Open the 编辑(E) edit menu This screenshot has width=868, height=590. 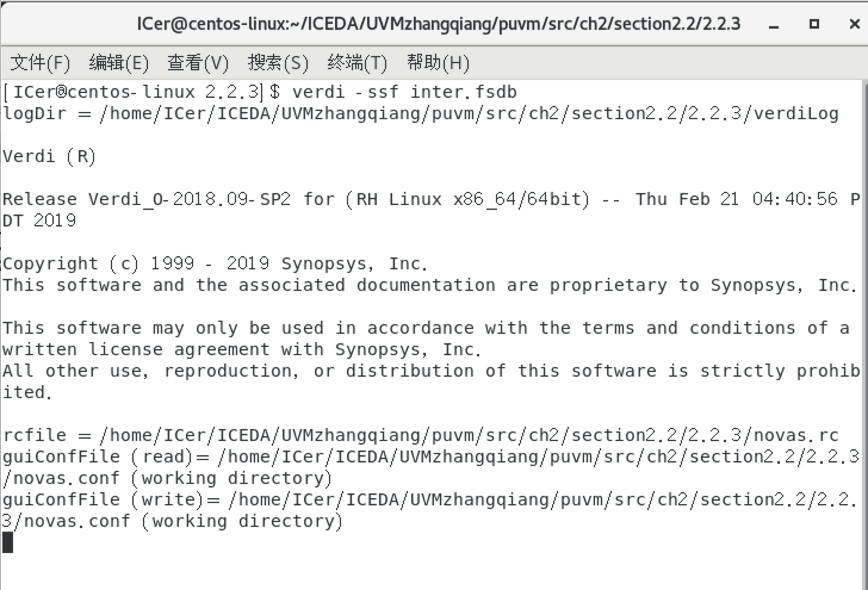tap(119, 63)
